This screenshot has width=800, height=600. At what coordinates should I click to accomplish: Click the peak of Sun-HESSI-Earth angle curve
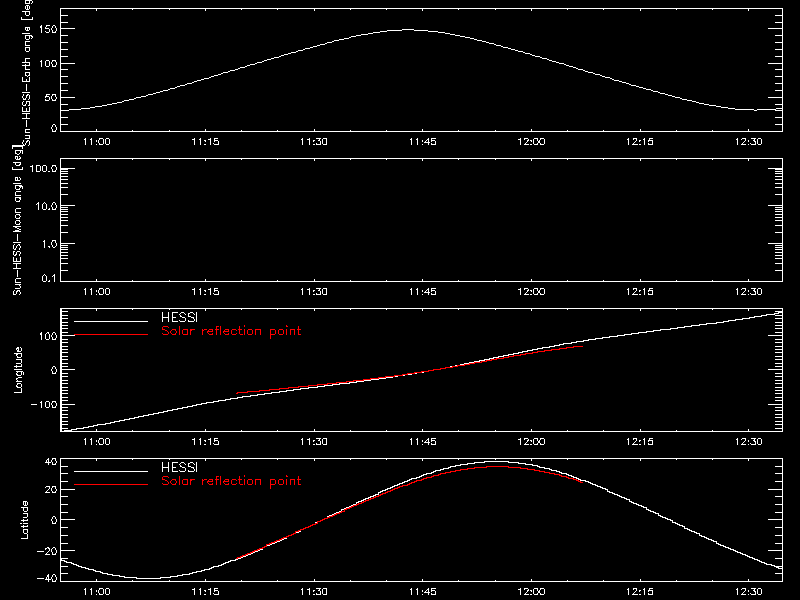click(x=408, y=30)
